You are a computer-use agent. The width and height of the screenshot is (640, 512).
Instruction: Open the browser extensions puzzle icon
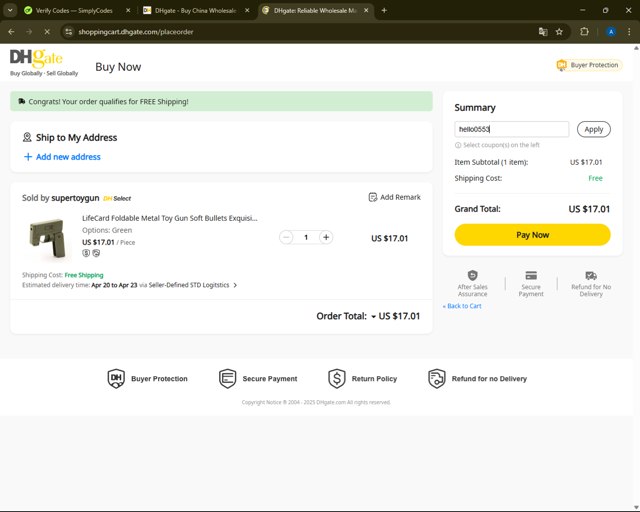(x=585, y=31)
